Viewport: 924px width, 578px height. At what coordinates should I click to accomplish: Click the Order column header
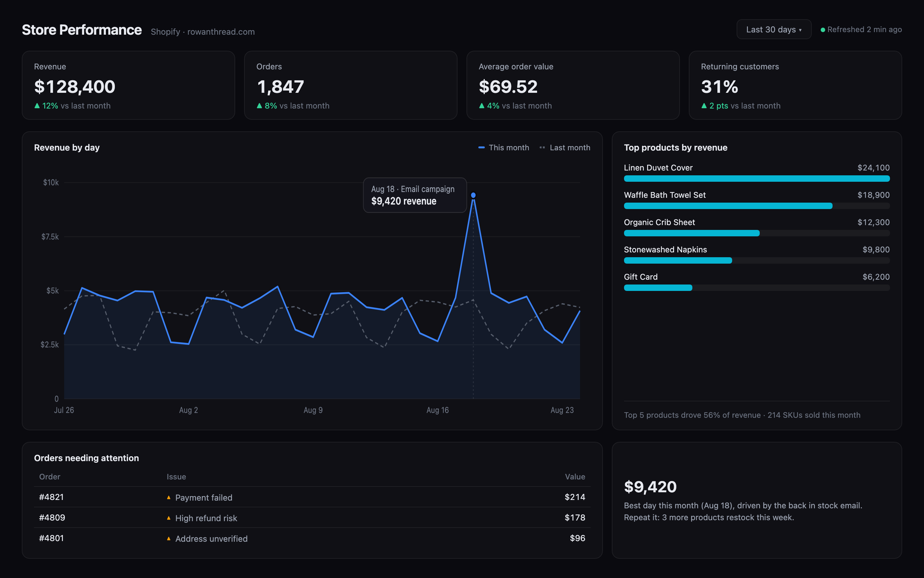tap(50, 477)
